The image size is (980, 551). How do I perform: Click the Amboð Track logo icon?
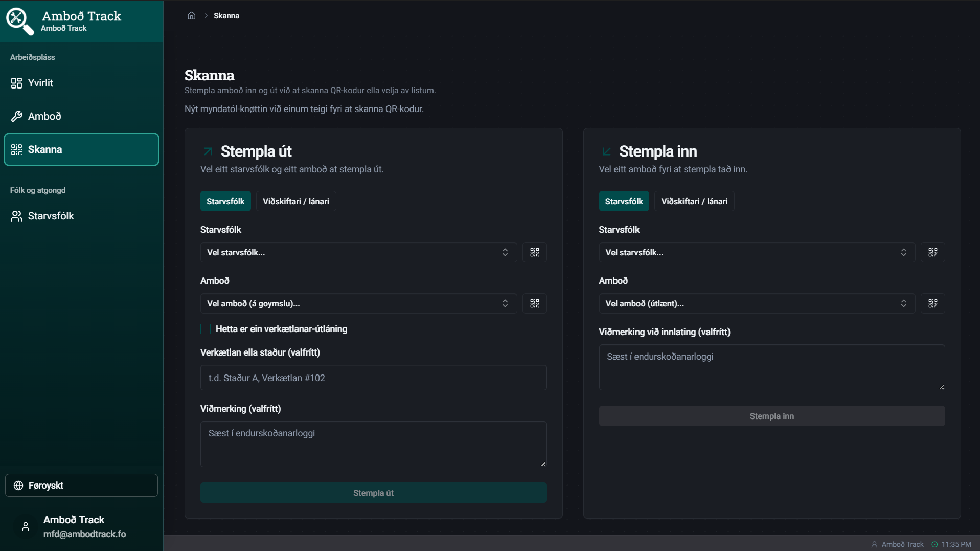pos(19,21)
